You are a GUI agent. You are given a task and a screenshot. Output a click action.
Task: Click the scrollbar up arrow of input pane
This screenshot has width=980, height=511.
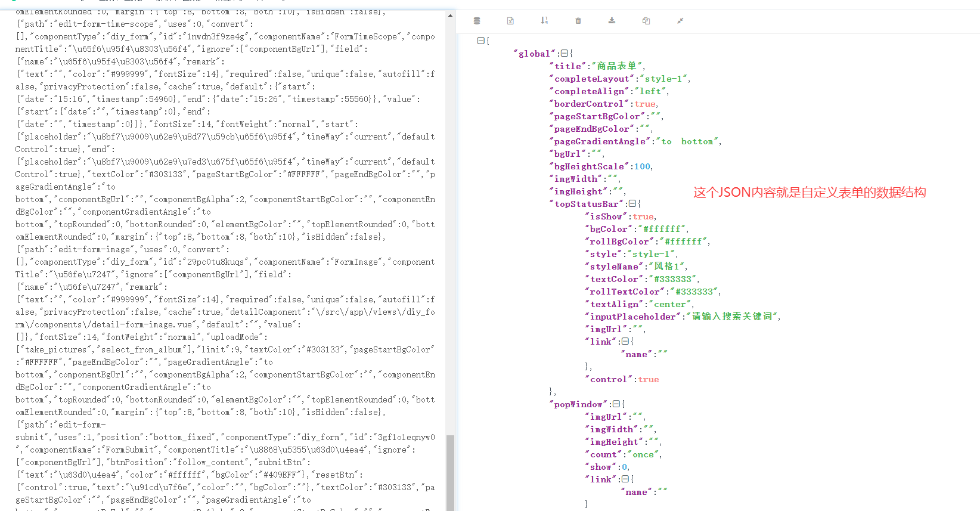pyautogui.click(x=450, y=16)
